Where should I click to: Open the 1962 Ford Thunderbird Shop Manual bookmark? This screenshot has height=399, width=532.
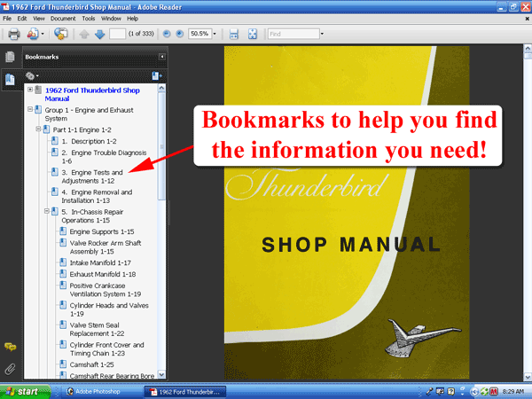click(x=92, y=94)
